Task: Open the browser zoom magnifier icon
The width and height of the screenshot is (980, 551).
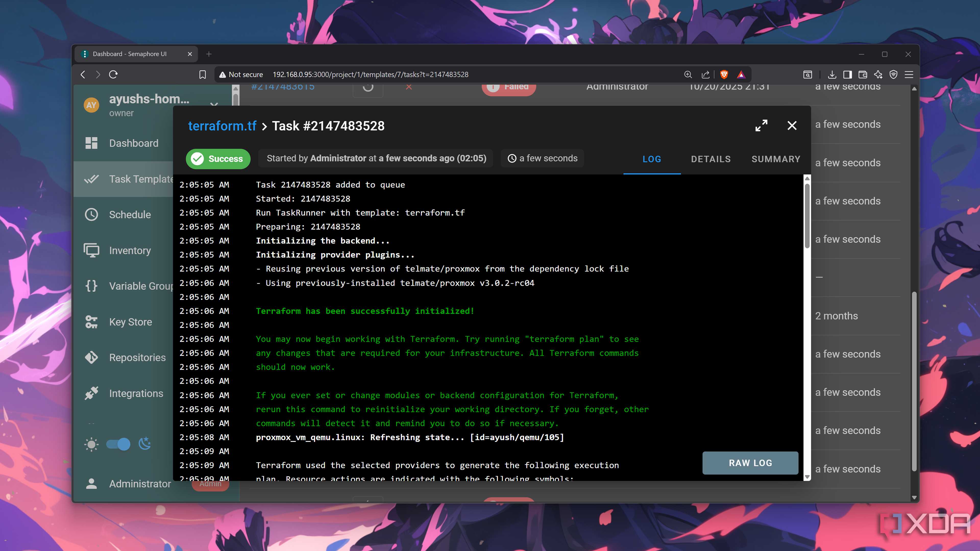Action: click(x=688, y=74)
